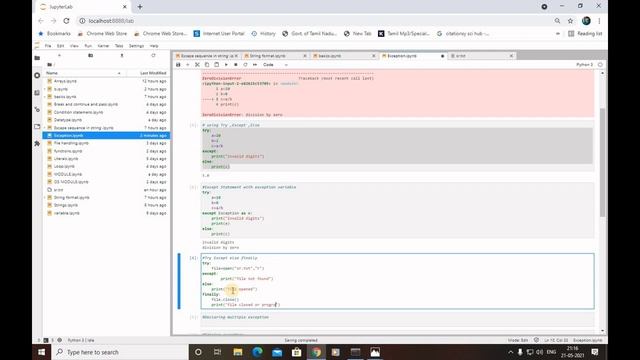Cut the selected cell with scissors icon
The width and height of the screenshot is (640, 360).
[x=197, y=65]
